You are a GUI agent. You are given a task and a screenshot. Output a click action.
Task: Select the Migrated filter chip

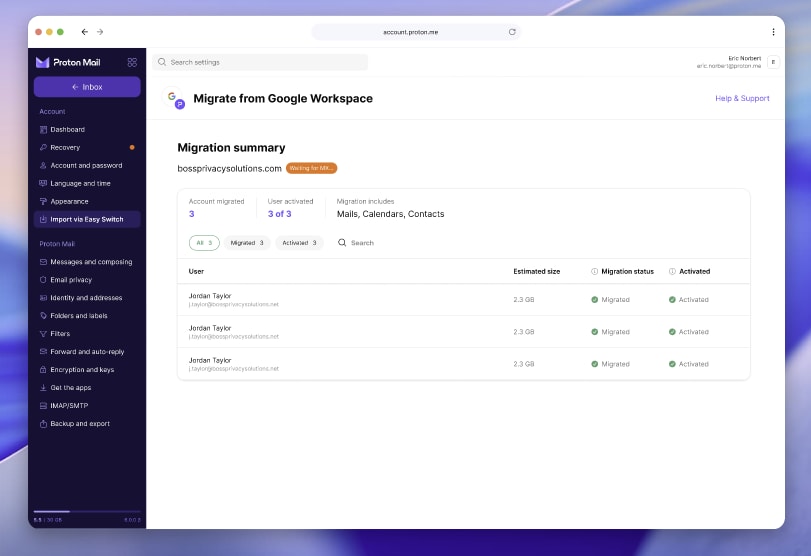(247, 243)
